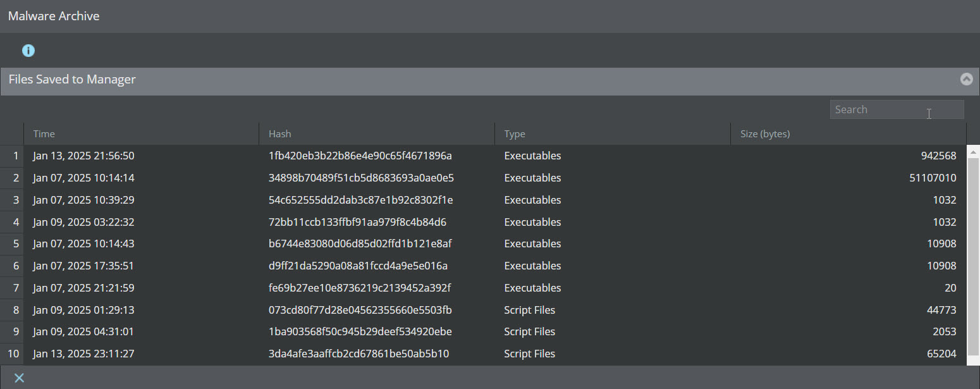The width and height of the screenshot is (980, 389).
Task: Click size 1032 in row 3
Action: (x=945, y=200)
